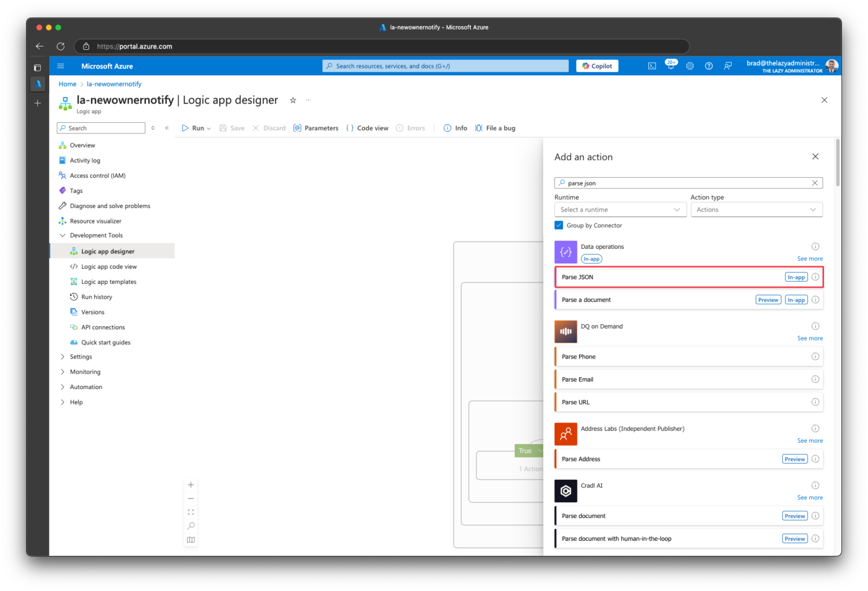868x591 pixels.
Task: Click the browser reload icon
Action: point(60,46)
